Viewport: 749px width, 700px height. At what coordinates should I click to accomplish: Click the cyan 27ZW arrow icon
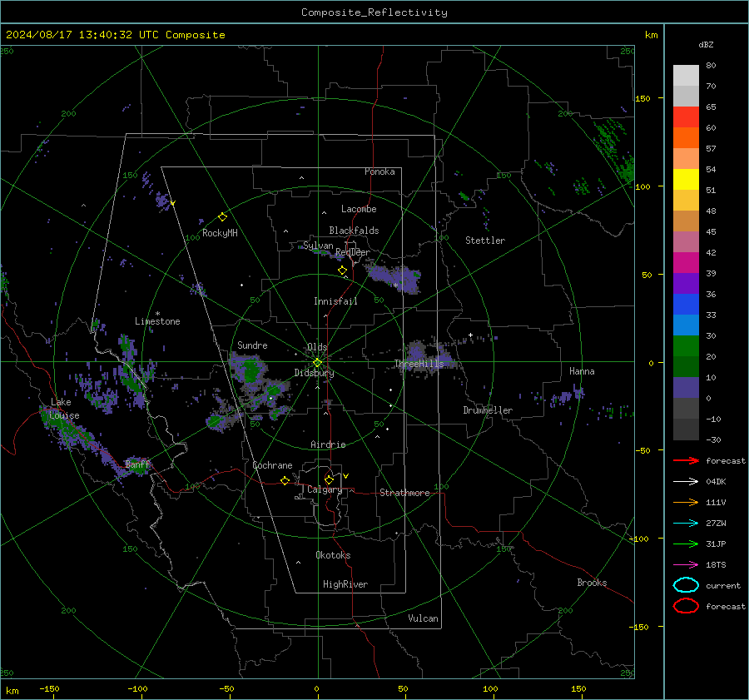686,524
